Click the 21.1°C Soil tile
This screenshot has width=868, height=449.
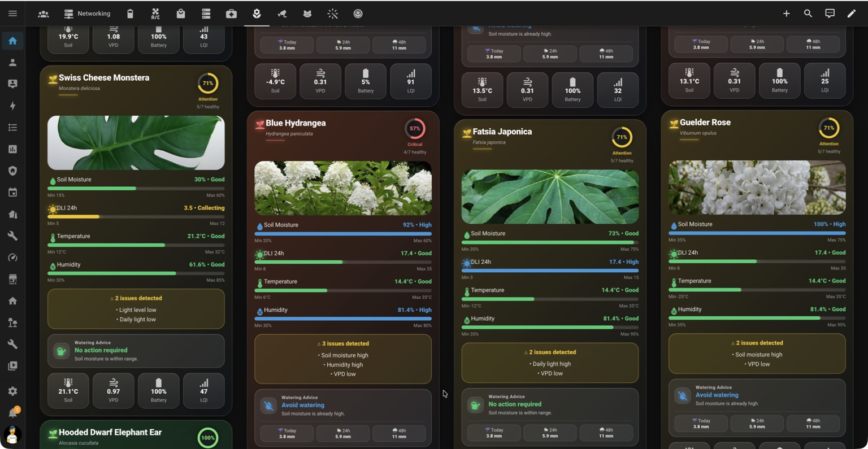tap(68, 390)
